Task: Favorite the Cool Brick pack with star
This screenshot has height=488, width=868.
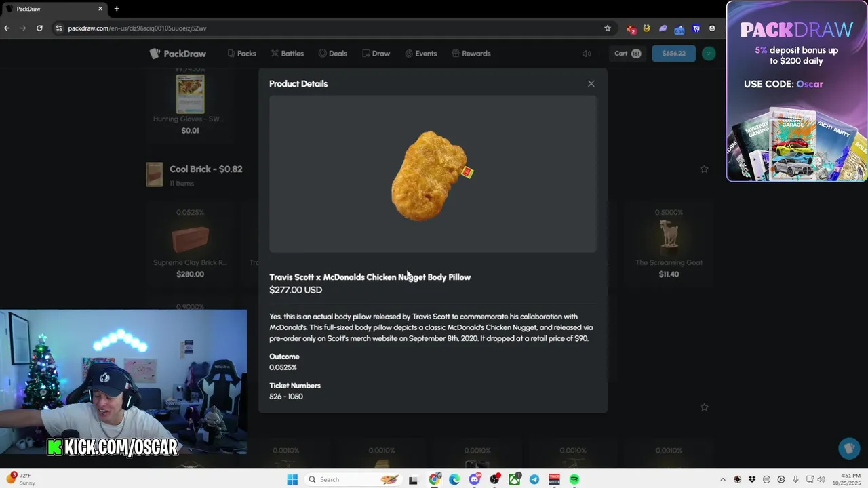Action: tap(704, 169)
